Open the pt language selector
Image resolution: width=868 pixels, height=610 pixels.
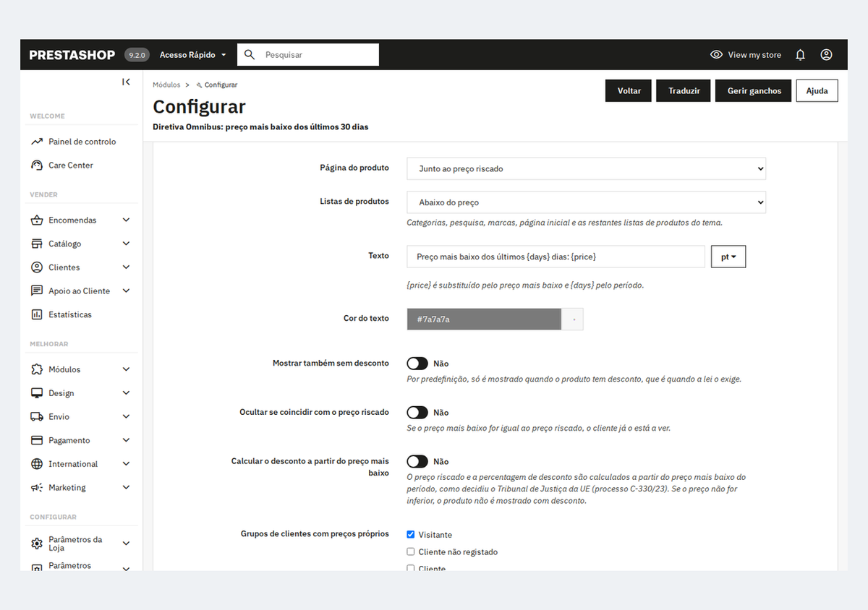coord(728,257)
